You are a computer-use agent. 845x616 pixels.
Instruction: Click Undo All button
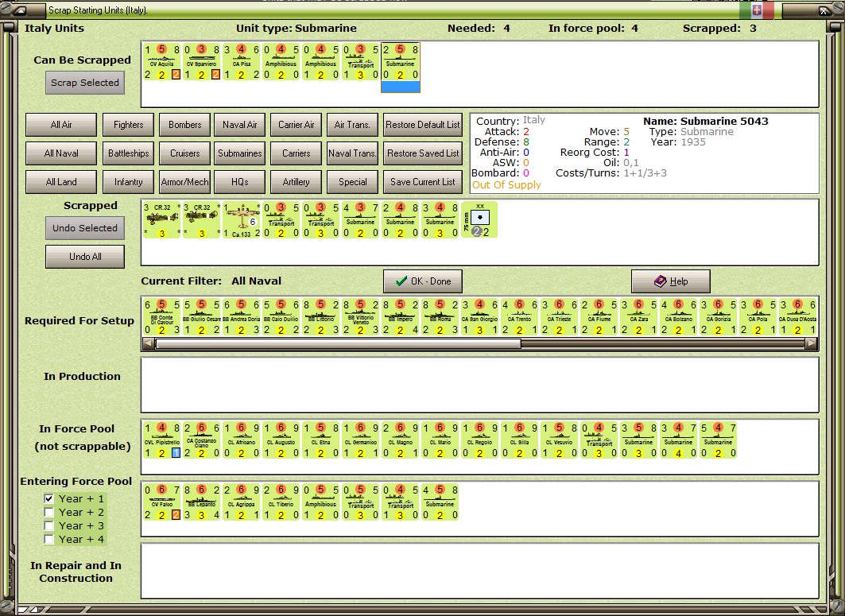coord(85,257)
